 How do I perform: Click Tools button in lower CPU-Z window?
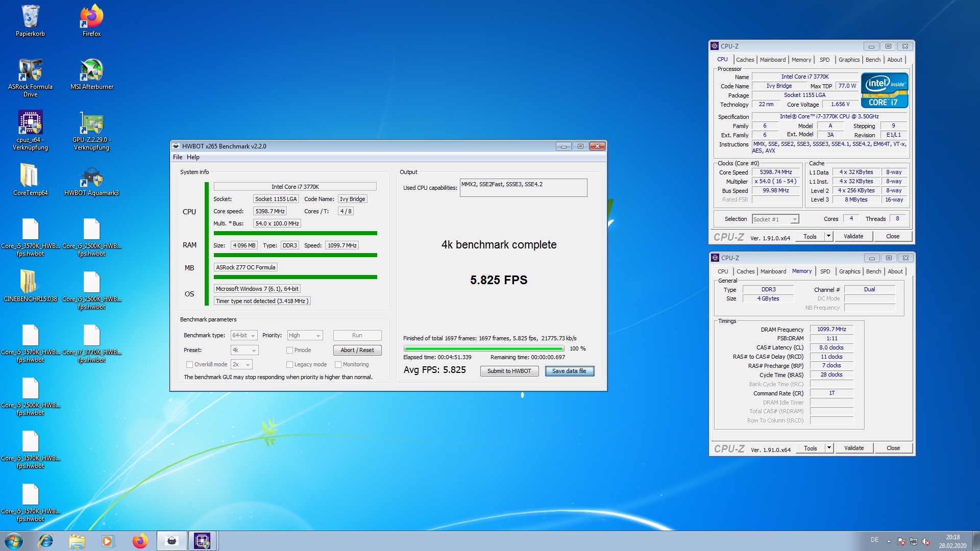tap(811, 448)
